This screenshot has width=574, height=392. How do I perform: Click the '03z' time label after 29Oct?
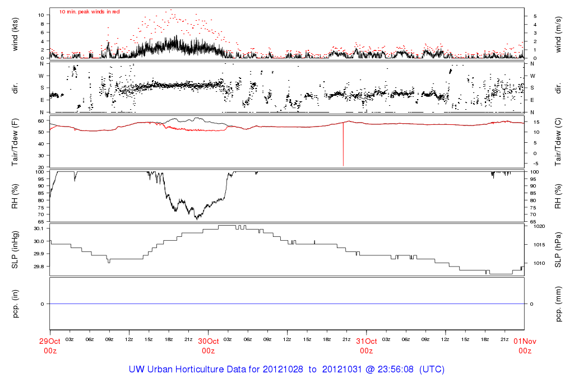point(70,340)
